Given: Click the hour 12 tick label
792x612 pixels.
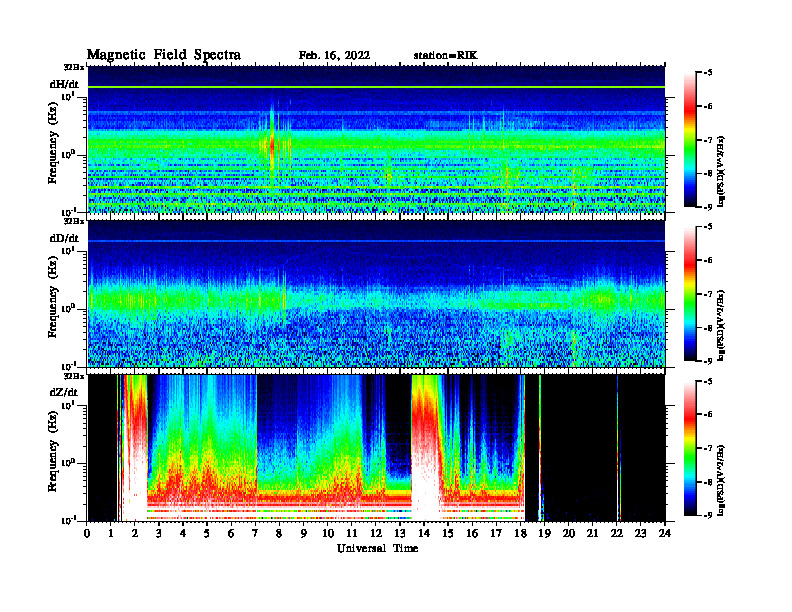Looking at the screenshot, I should 376,534.
